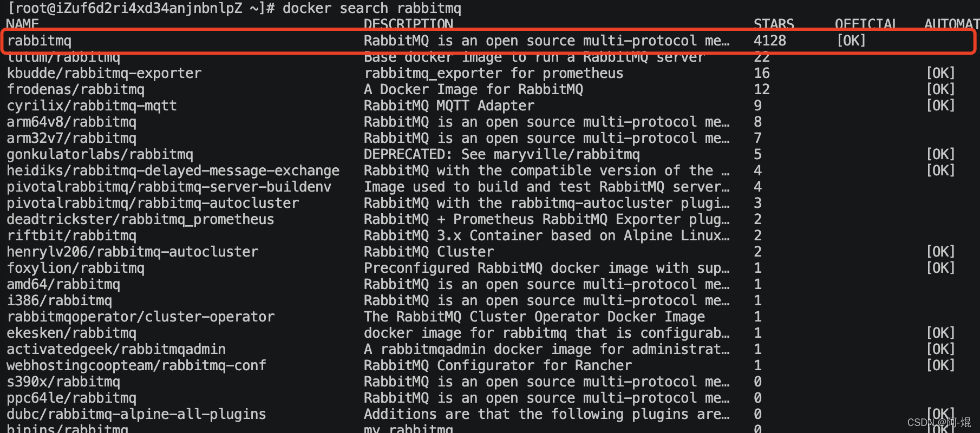Image resolution: width=980 pixels, height=433 pixels.
Task: Click the automated [OK] for frodenas/rabbitmq
Action: (940, 89)
